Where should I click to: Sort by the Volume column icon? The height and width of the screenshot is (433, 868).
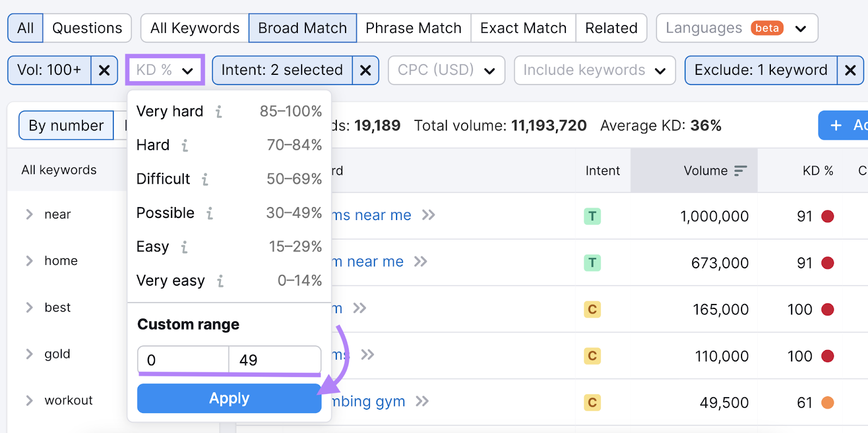(x=740, y=171)
